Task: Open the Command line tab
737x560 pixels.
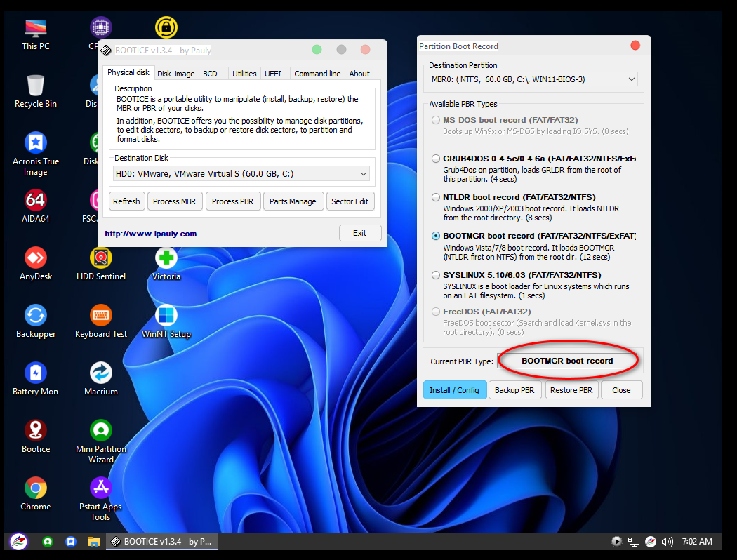Action: (317, 74)
